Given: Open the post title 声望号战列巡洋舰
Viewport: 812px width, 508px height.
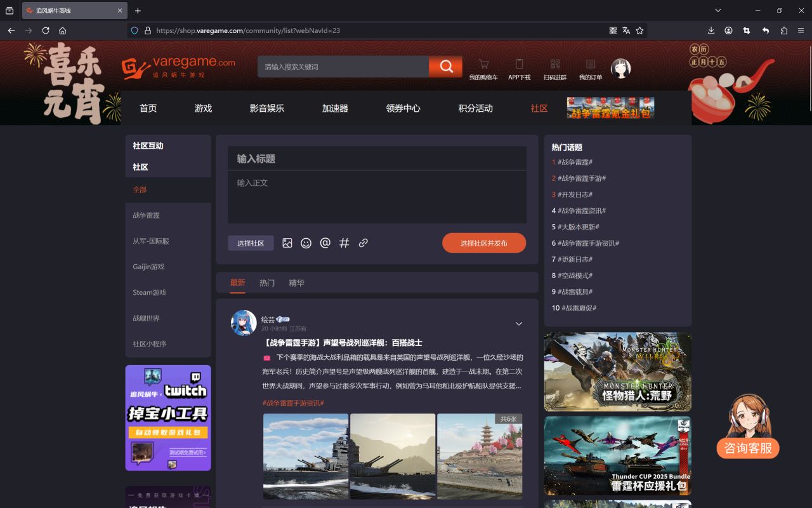Looking at the screenshot, I should (342, 343).
